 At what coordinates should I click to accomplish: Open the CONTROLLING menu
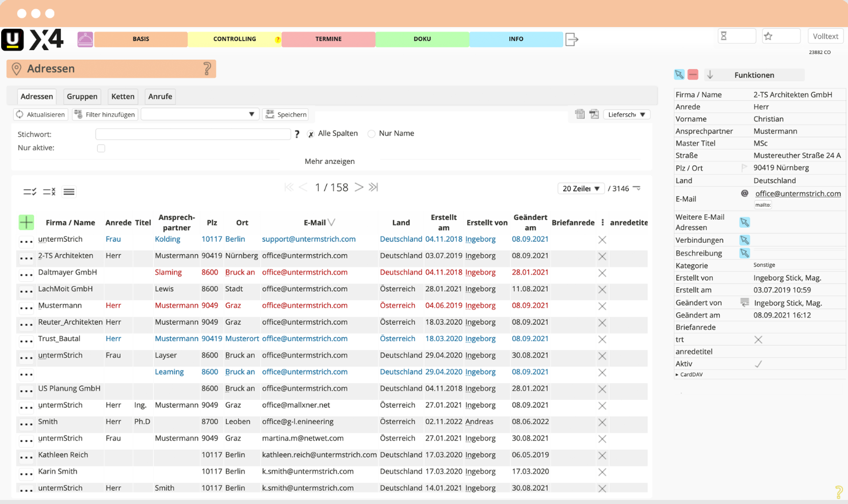[235, 39]
